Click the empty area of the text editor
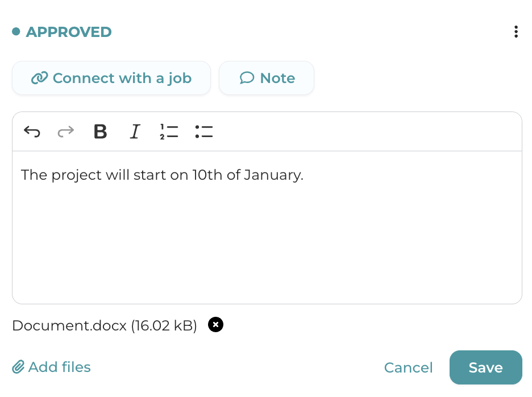 click(x=267, y=245)
